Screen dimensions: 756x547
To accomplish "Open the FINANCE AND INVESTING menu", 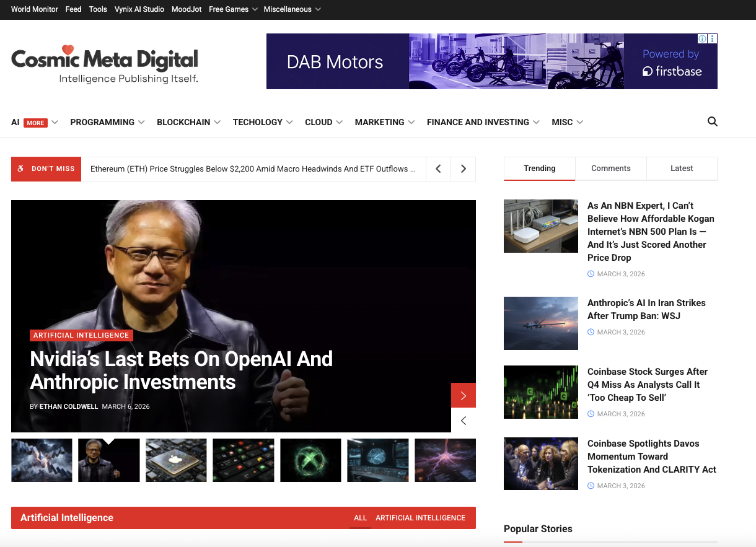I will pos(483,122).
